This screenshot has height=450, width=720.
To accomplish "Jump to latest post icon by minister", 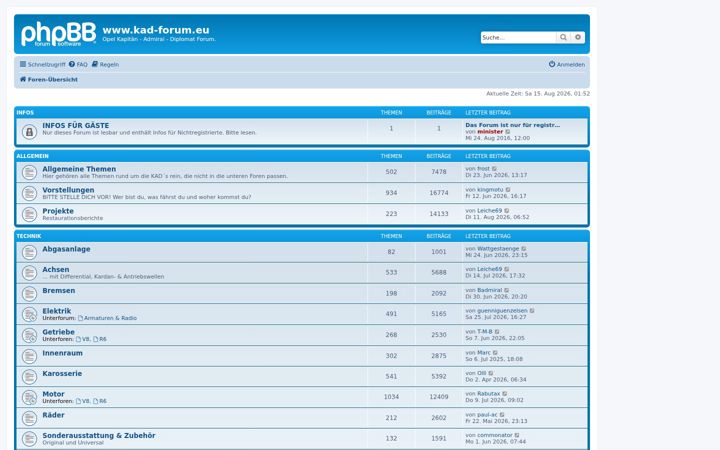I will pos(508,132).
